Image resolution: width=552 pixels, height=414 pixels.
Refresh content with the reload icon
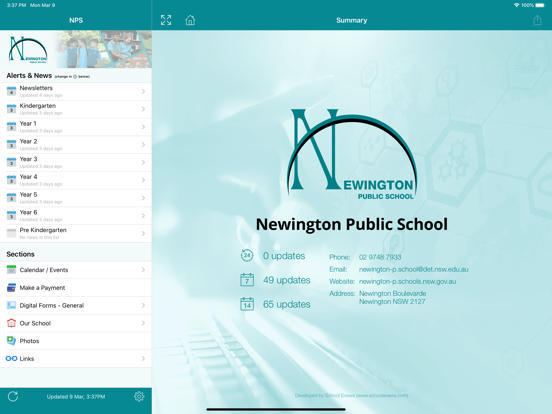pyautogui.click(x=13, y=396)
